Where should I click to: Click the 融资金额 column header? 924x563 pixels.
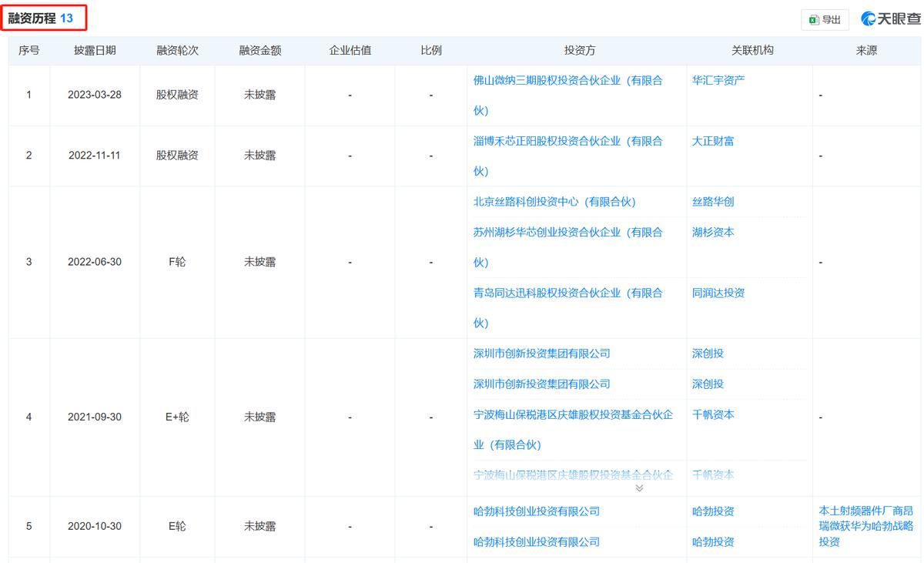pos(260,51)
